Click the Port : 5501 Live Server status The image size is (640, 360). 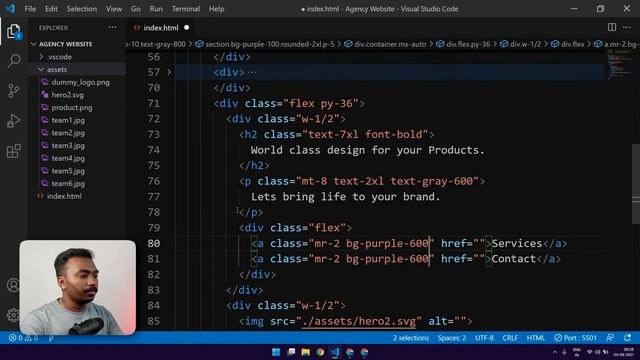tap(575, 338)
